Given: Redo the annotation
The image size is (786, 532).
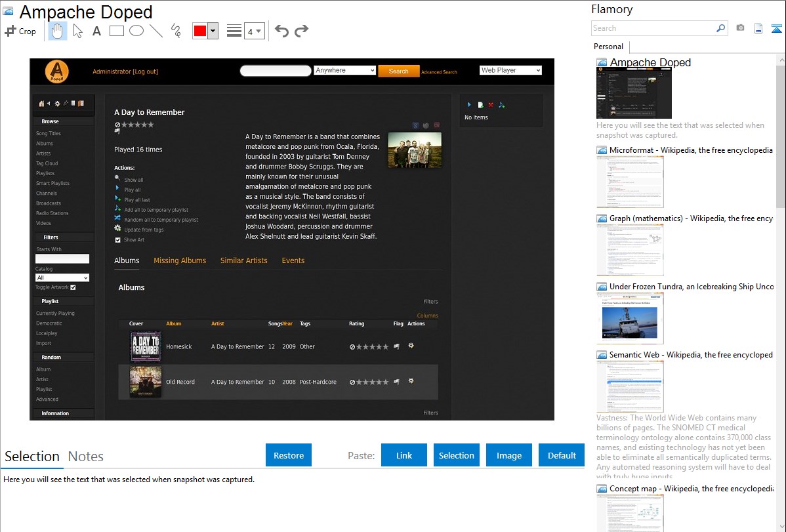Looking at the screenshot, I should coord(301,31).
